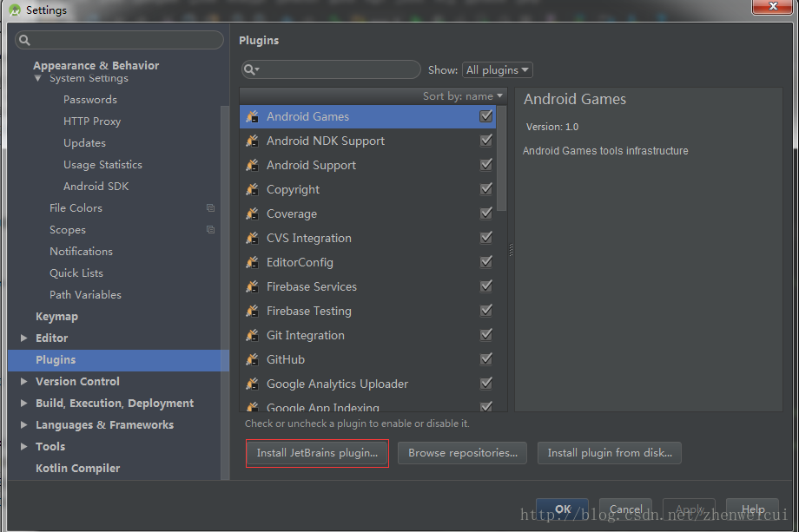The image size is (799, 532).
Task: Open Path Variables settings
Action: 86,295
